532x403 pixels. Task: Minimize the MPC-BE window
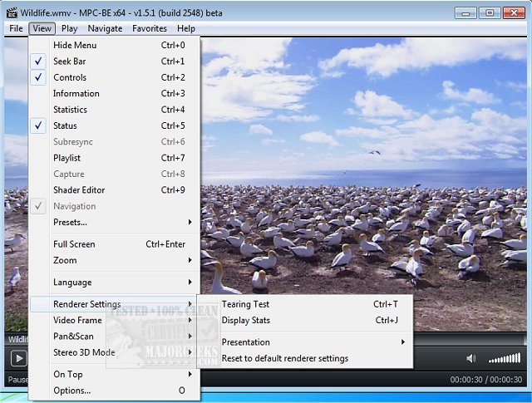[465, 13]
